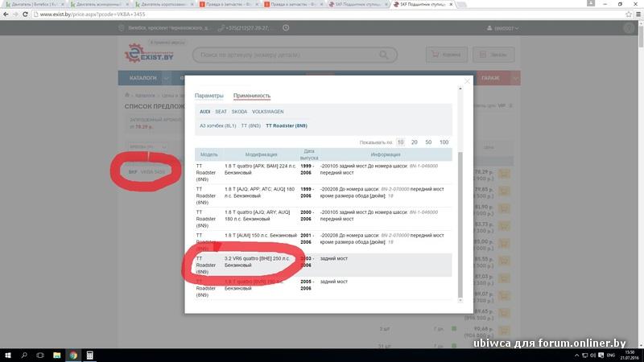This screenshot has height=362, width=644.
Task: Open the Корзина cart button
Action: click(447, 55)
